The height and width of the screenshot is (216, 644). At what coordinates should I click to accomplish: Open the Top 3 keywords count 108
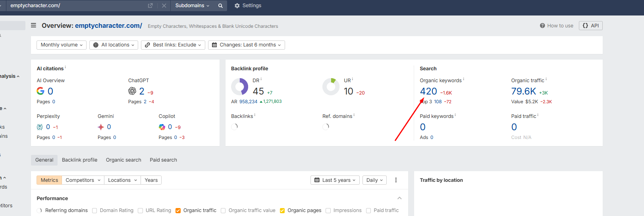tap(438, 102)
